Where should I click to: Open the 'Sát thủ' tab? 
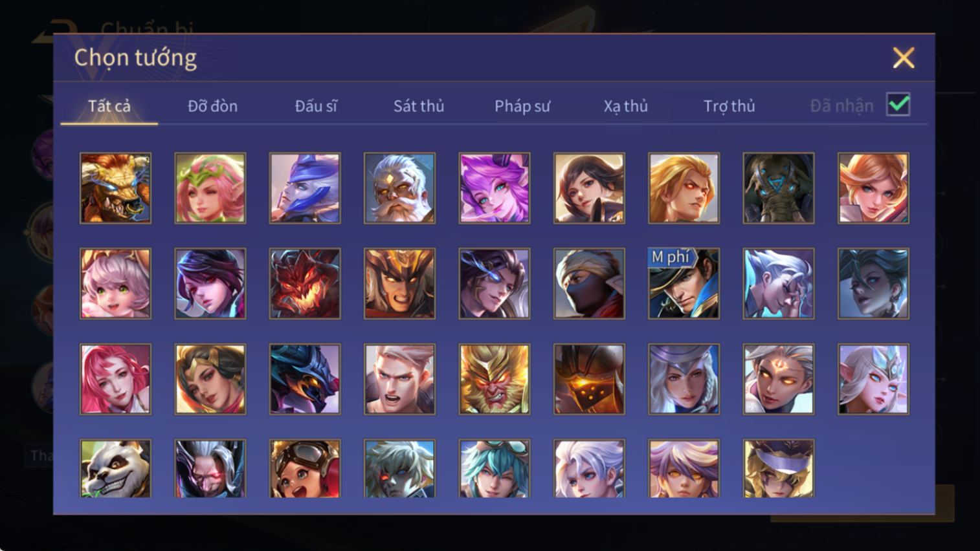click(x=419, y=106)
